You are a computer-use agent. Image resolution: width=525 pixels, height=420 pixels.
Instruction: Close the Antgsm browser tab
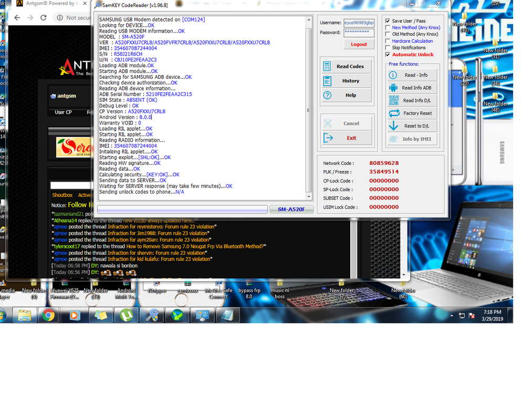(x=85, y=3)
